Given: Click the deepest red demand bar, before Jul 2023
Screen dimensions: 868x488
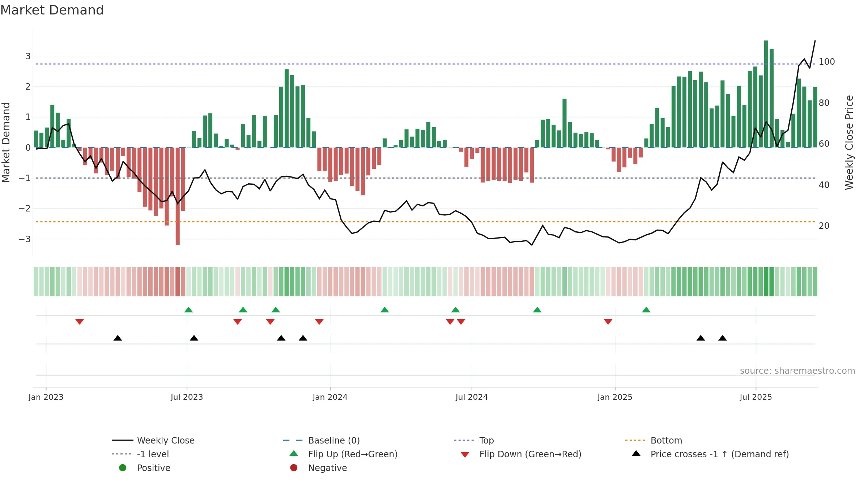Looking at the screenshot, I should [x=178, y=196].
